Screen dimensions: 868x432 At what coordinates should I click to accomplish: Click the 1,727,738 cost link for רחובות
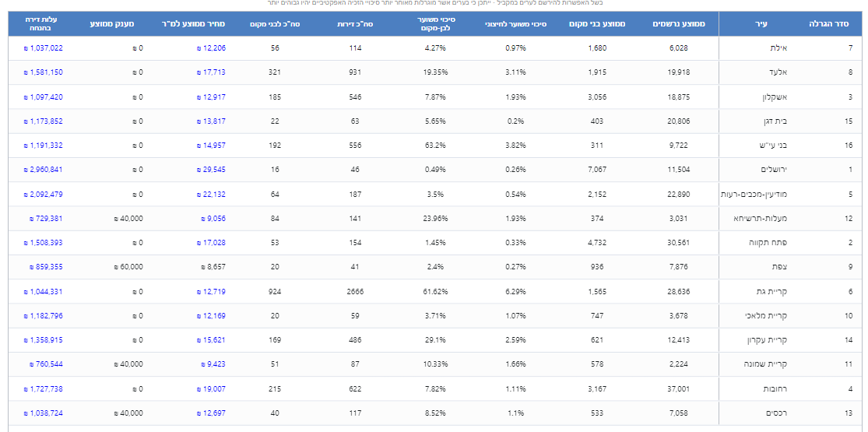pyautogui.click(x=44, y=388)
